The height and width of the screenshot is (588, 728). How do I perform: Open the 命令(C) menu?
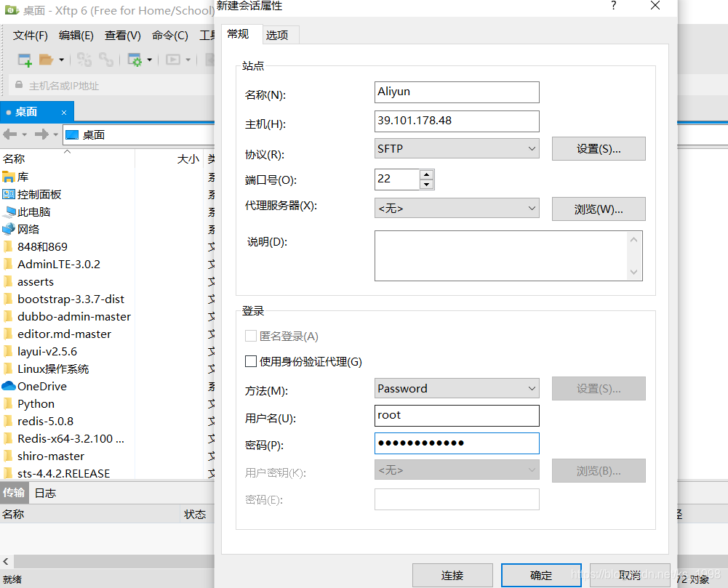coord(169,34)
